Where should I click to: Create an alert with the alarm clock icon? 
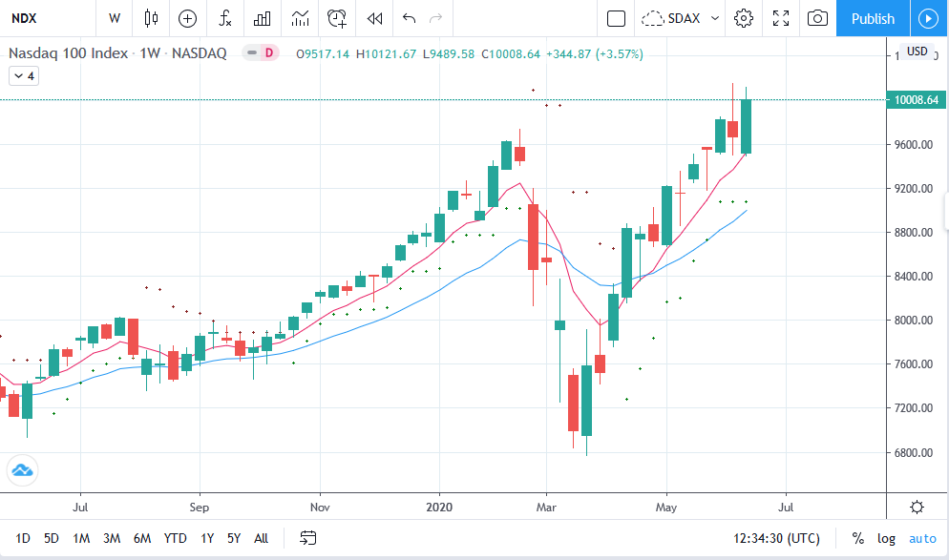tap(336, 18)
